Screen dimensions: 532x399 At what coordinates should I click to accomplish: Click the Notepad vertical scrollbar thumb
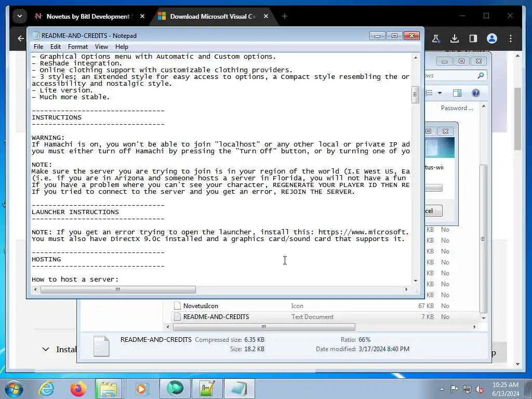415,95
